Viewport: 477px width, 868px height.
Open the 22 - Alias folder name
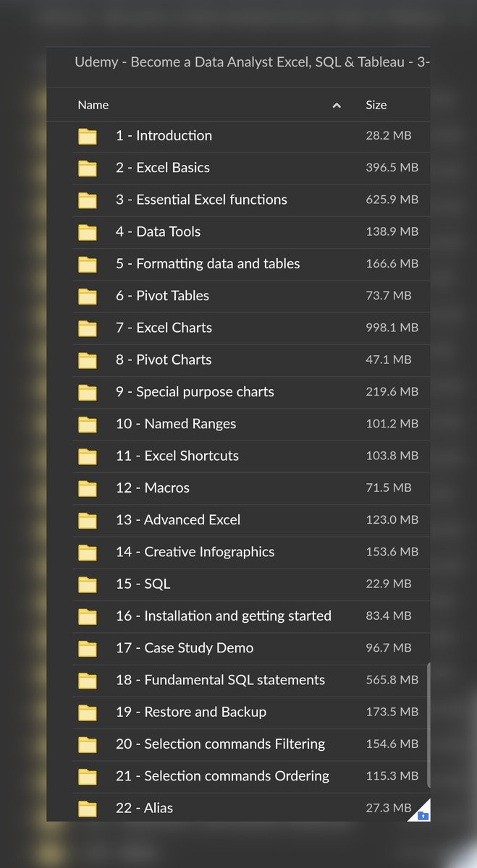pos(145,808)
